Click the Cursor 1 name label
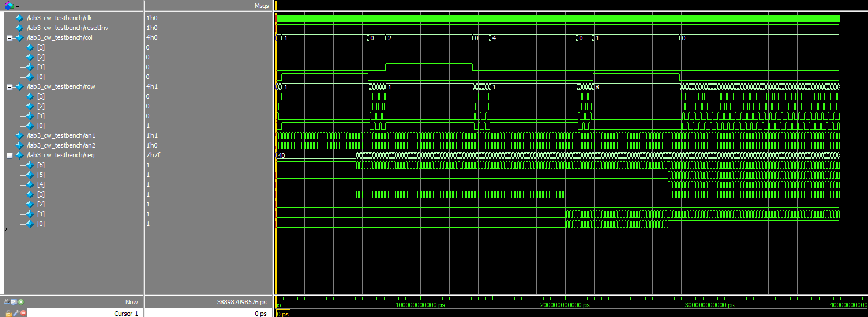The image size is (868, 317). point(126,313)
